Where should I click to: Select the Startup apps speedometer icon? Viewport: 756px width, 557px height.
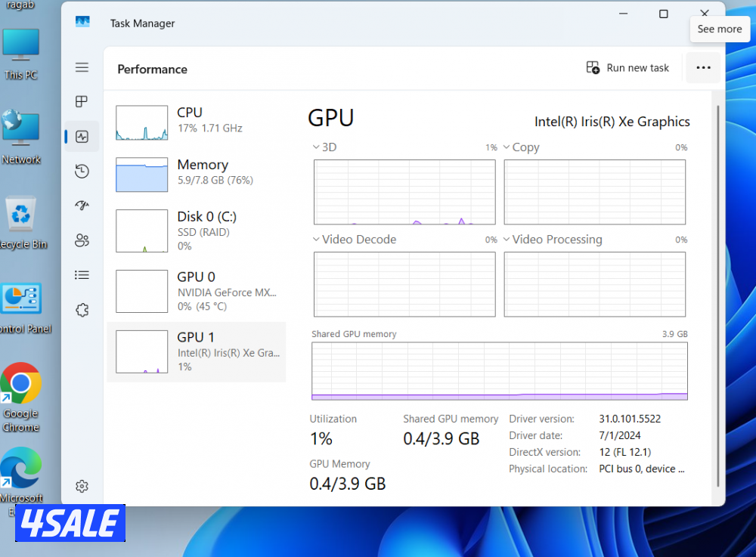[82, 205]
